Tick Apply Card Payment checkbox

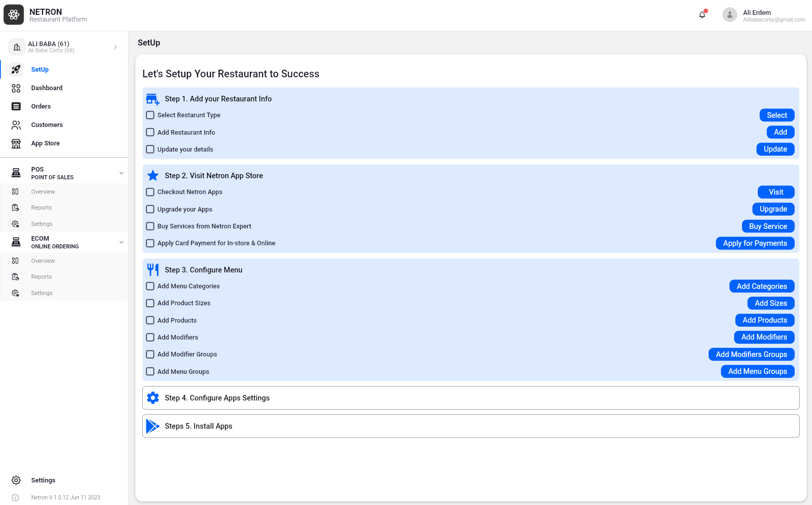[150, 243]
